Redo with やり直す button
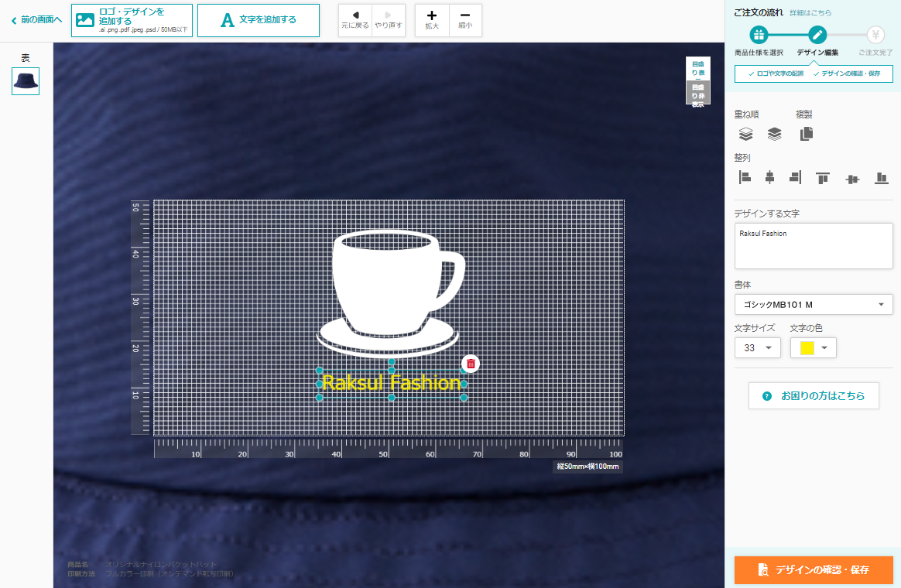Viewport: 901px width, 588px height. (389, 20)
